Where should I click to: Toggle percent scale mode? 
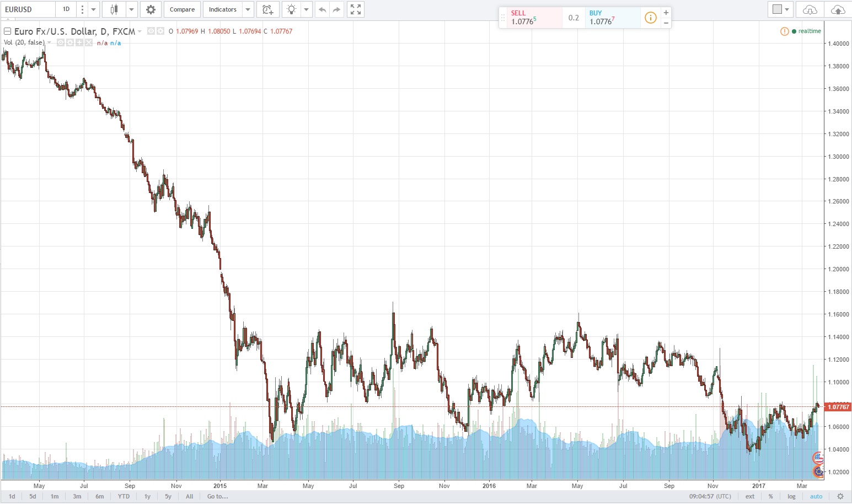[770, 496]
